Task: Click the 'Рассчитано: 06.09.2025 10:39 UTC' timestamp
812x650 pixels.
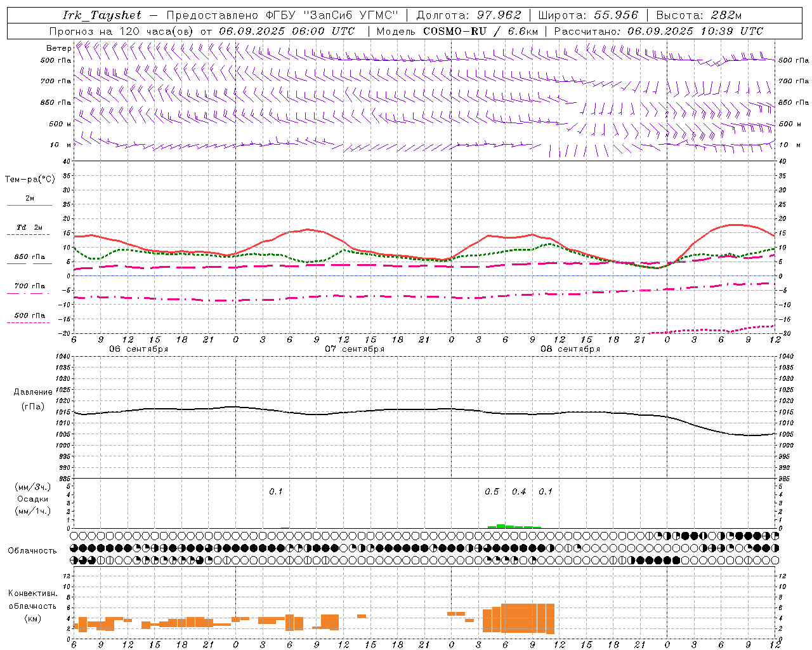Action: pyautogui.click(x=658, y=31)
